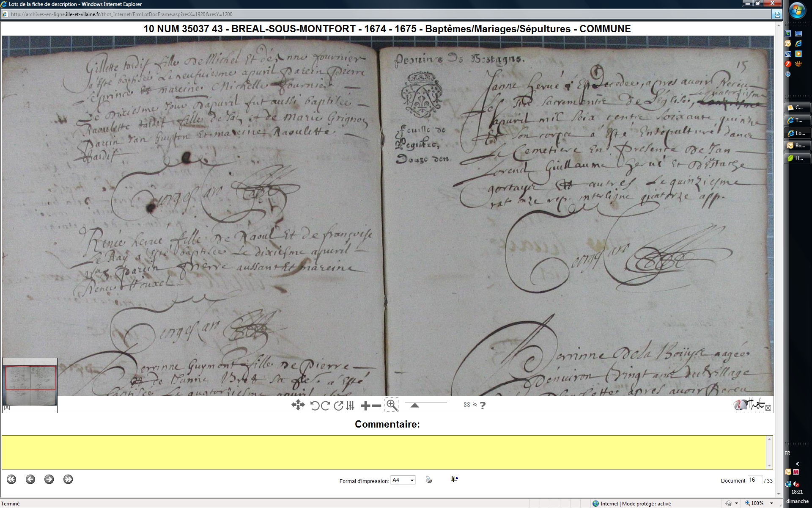Zoom in with the plus icon

(365, 406)
